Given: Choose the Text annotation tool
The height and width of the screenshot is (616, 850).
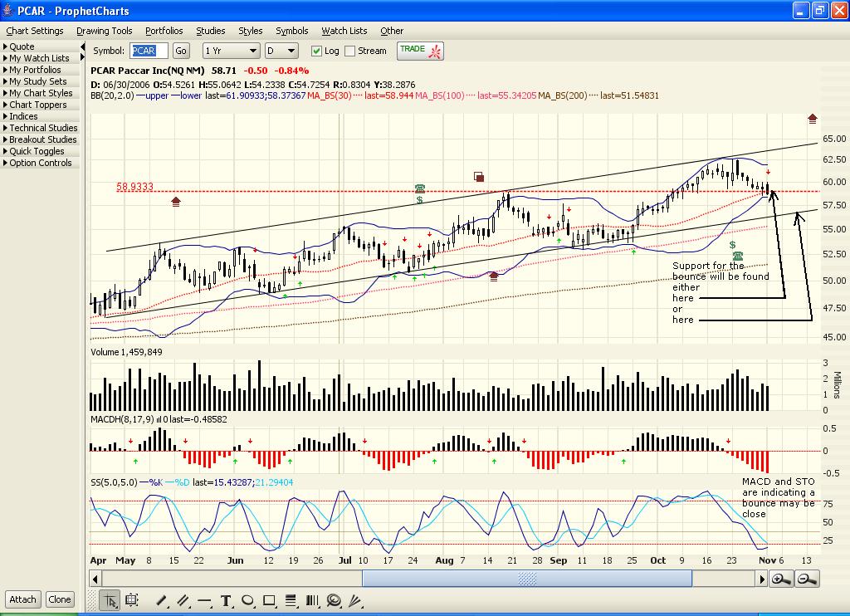Looking at the screenshot, I should tap(226, 601).
